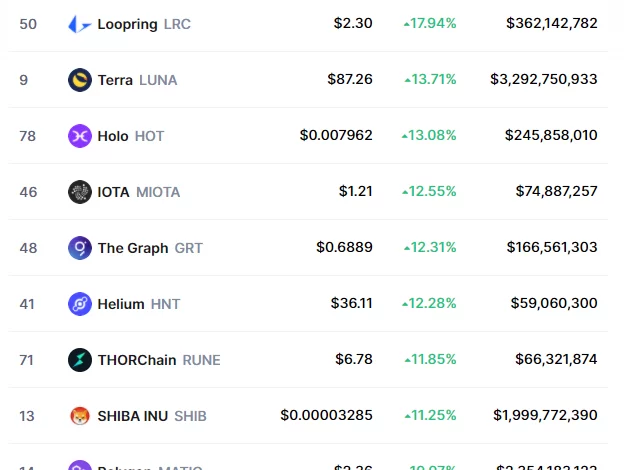
Task: Open The Graph name link
Action: click(x=133, y=247)
